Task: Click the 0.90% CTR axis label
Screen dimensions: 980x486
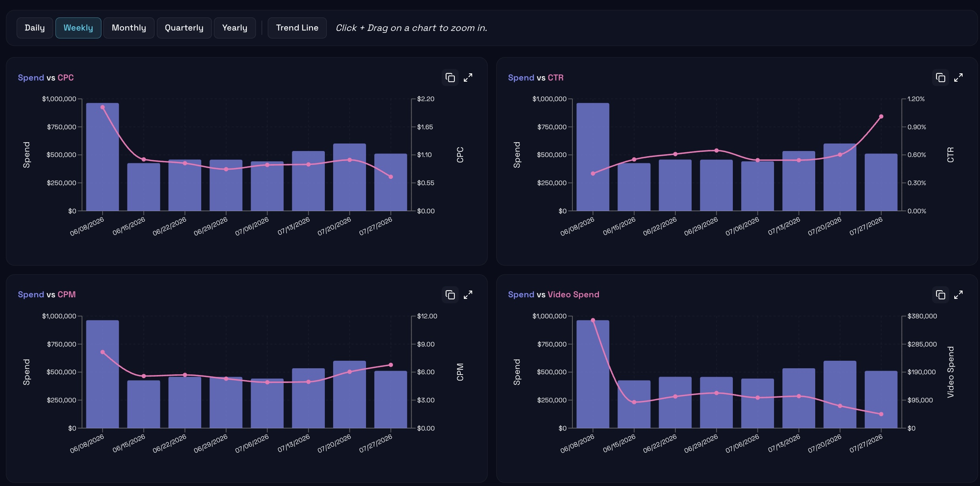Action: click(x=917, y=127)
